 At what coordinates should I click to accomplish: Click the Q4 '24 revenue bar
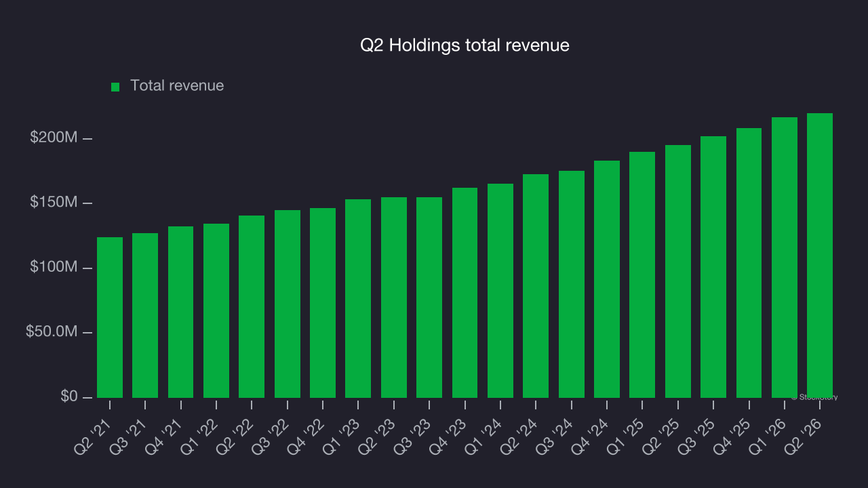[607, 279]
